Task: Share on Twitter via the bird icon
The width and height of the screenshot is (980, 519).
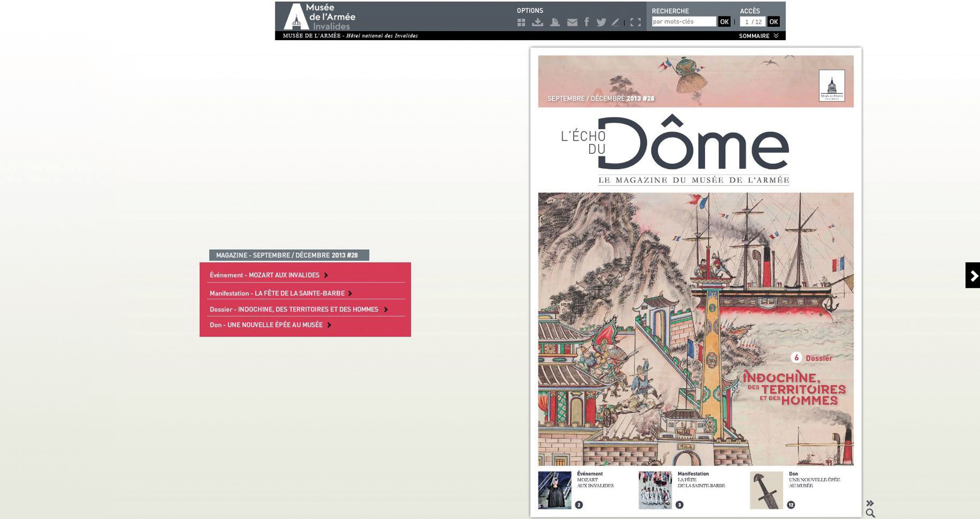Action: tap(601, 22)
